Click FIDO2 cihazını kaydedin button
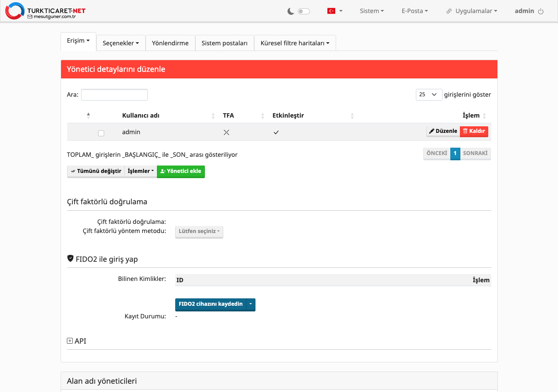 [211, 304]
